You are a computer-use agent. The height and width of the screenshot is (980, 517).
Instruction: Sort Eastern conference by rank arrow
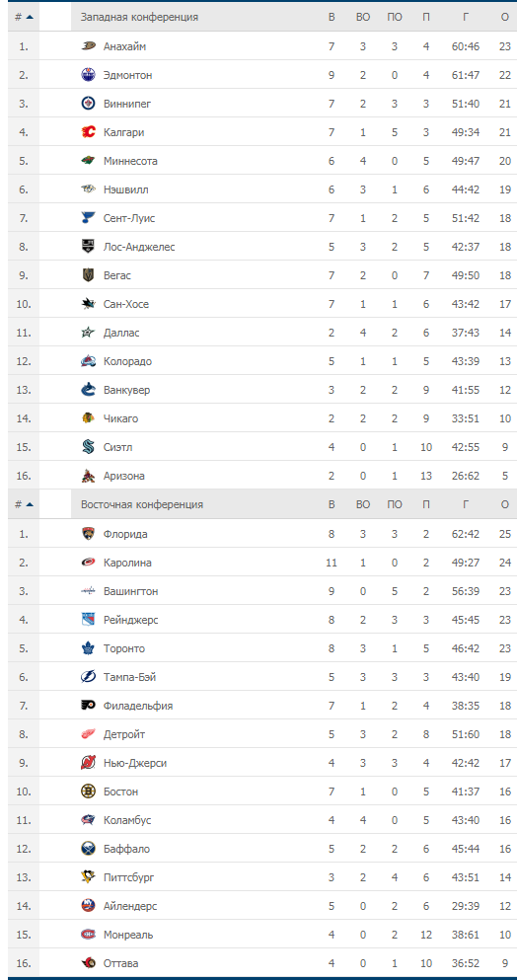(30, 505)
